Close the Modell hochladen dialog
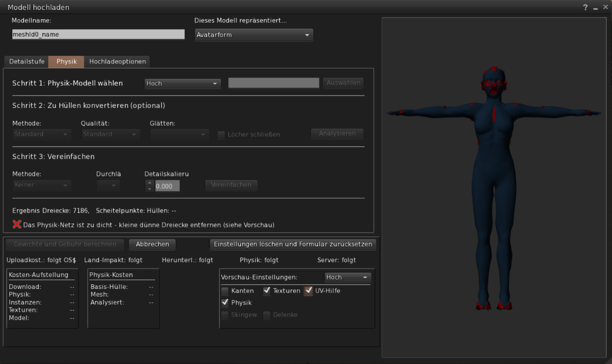612x364 pixels. [x=605, y=7]
